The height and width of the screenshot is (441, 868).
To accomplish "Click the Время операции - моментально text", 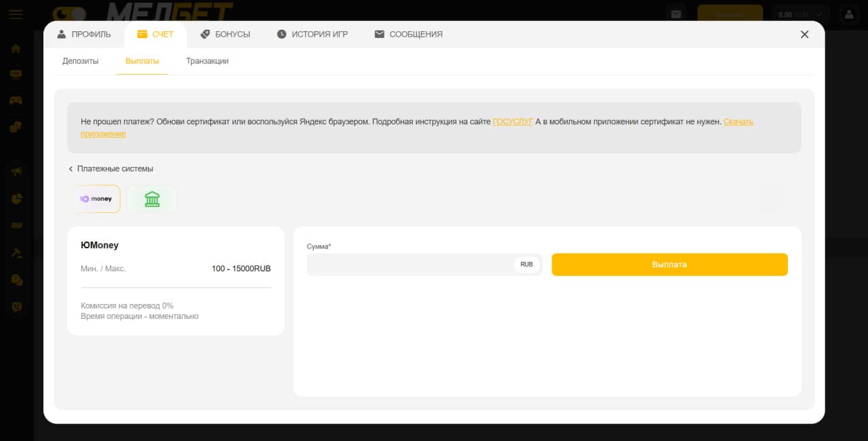I will click(140, 316).
